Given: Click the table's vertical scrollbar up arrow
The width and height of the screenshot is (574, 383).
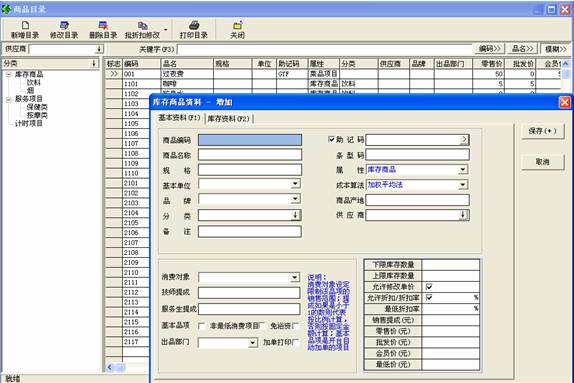Looking at the screenshot, I should [x=566, y=64].
